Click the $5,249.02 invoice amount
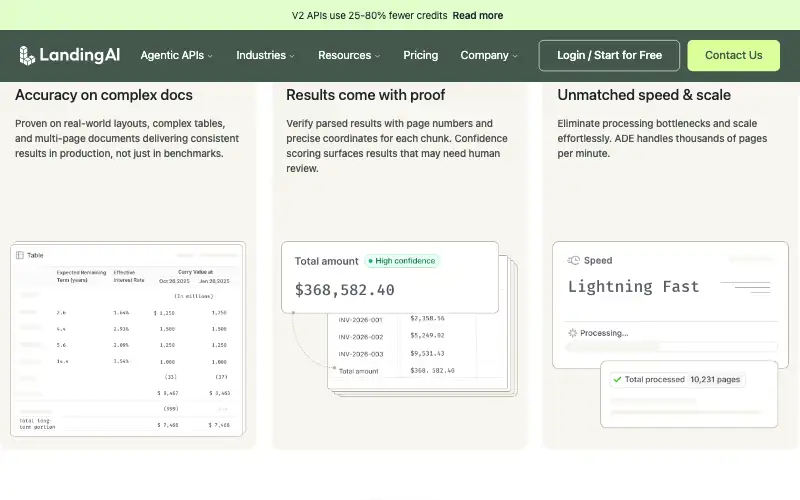 click(428, 336)
